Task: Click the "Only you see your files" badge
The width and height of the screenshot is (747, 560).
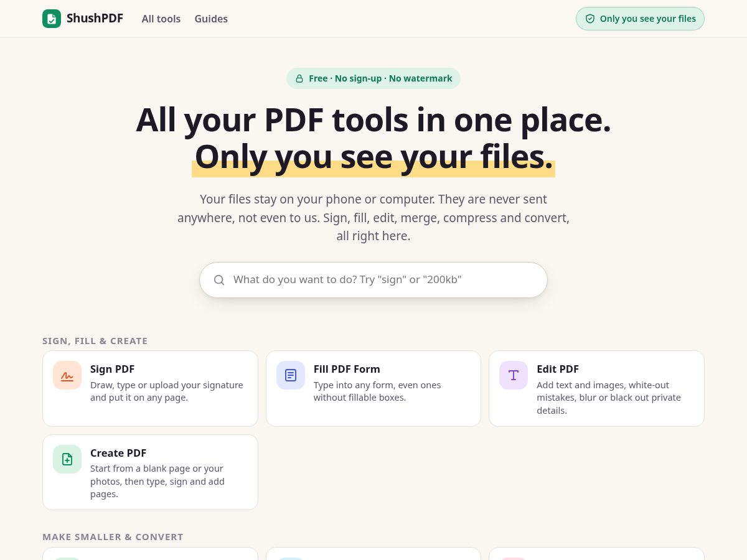Action: 640,19
